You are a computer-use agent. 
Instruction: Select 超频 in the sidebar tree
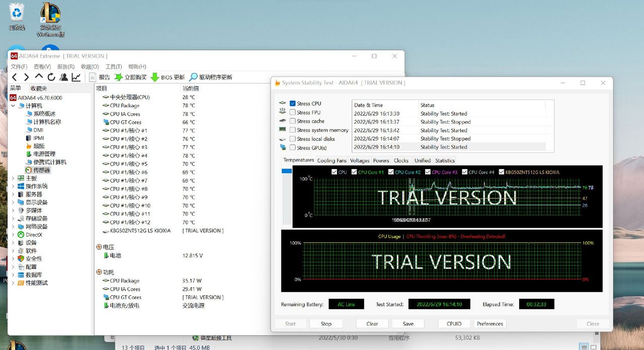(38, 146)
